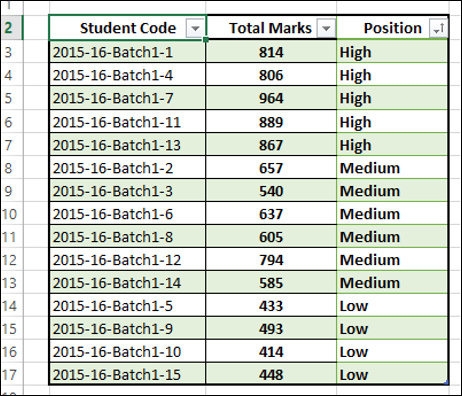Select row header 17
Screen dimensions: 462x396
click(x=11, y=374)
